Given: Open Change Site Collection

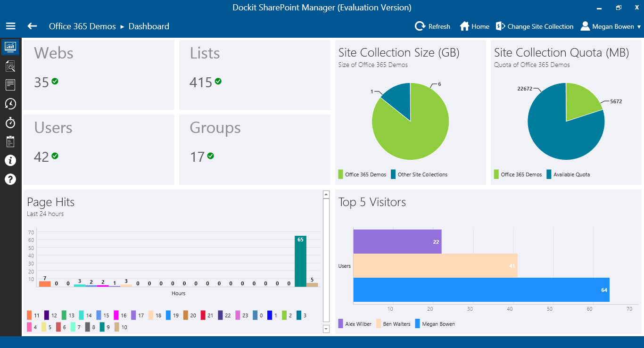Looking at the screenshot, I should (x=535, y=26).
